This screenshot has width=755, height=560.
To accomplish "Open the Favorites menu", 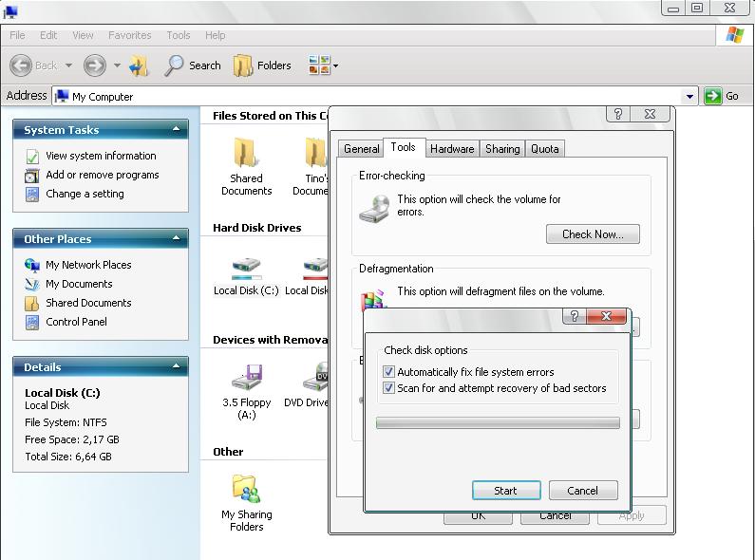I will click(x=129, y=35).
